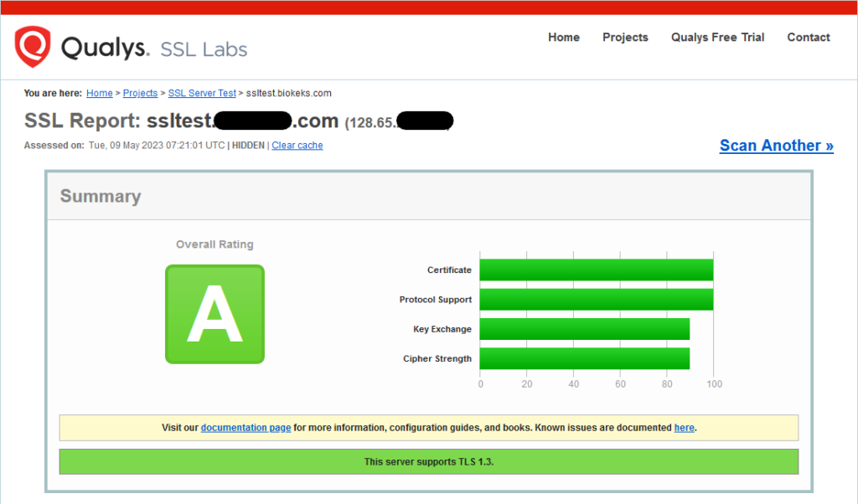
Task: Click the Protocol Support score bar
Action: 596,300
